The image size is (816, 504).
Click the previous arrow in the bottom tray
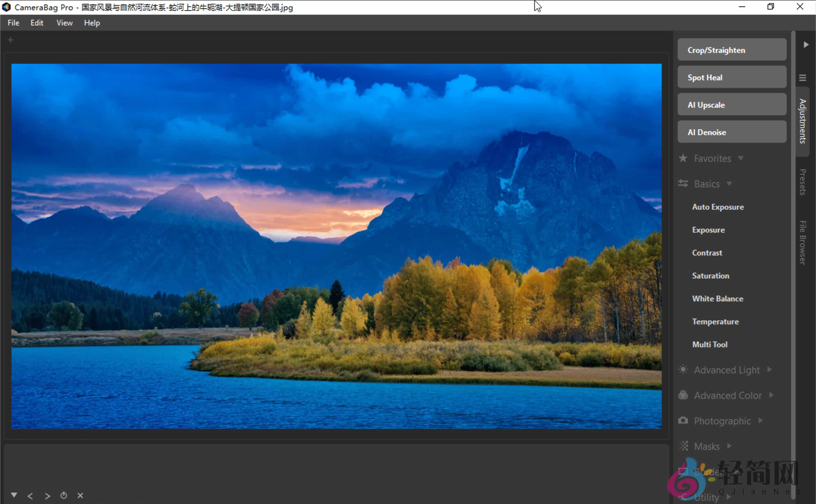[x=30, y=496]
